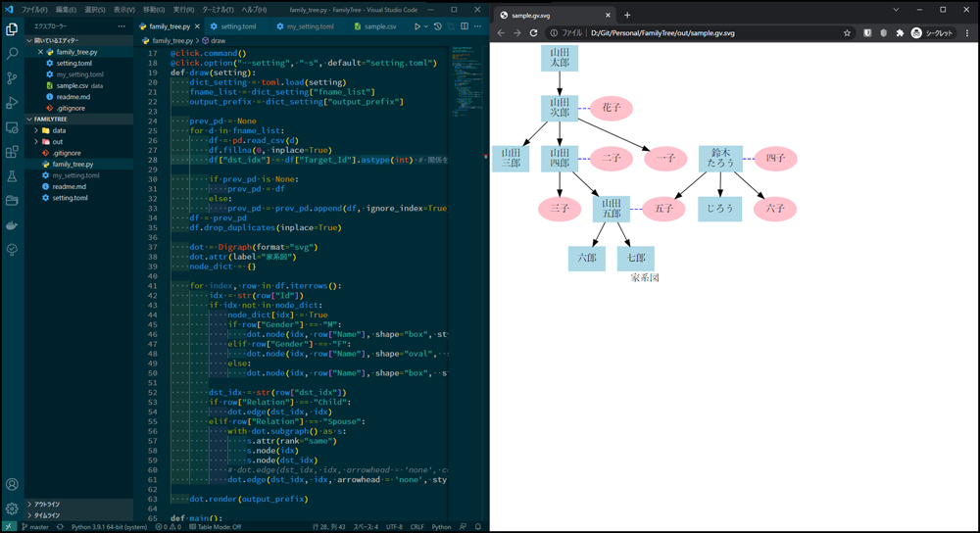Go back in Chrome browser
The image size is (980, 533).
click(x=501, y=33)
